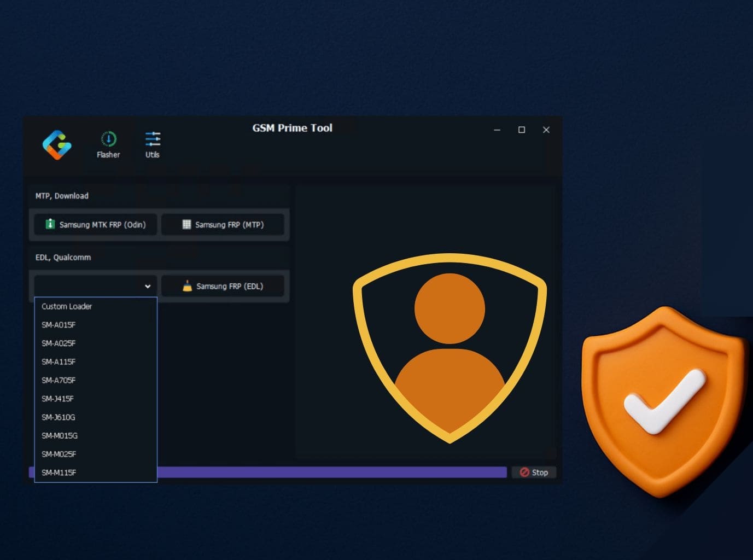Click the EDL, Qualcomm section label
Image resolution: width=753 pixels, height=560 pixels.
point(63,258)
